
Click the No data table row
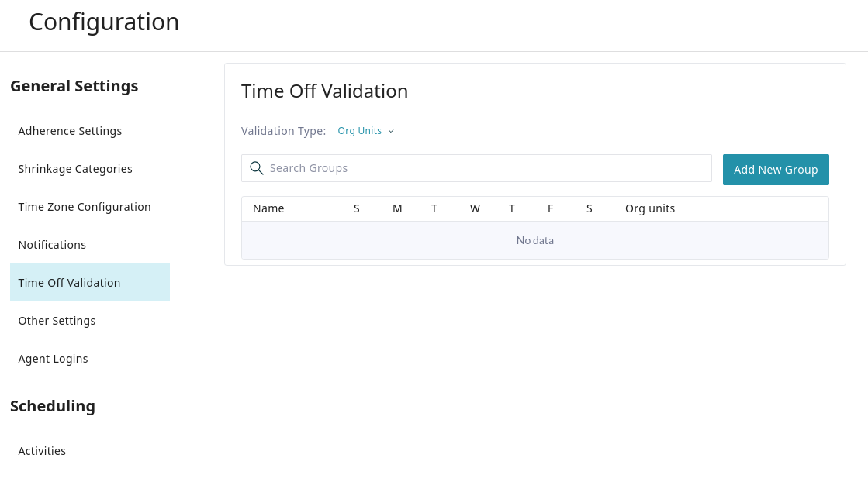535,240
